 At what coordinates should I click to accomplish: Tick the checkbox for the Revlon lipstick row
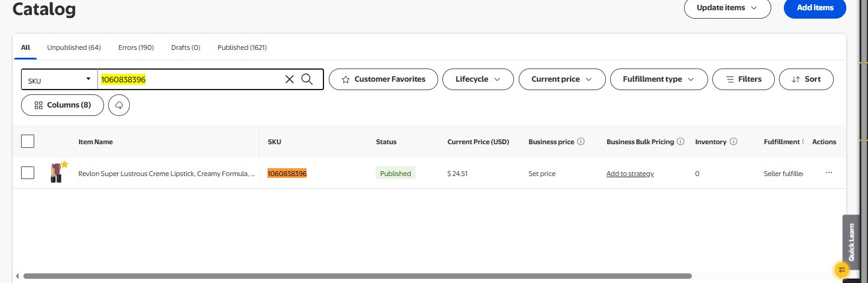tap(28, 173)
